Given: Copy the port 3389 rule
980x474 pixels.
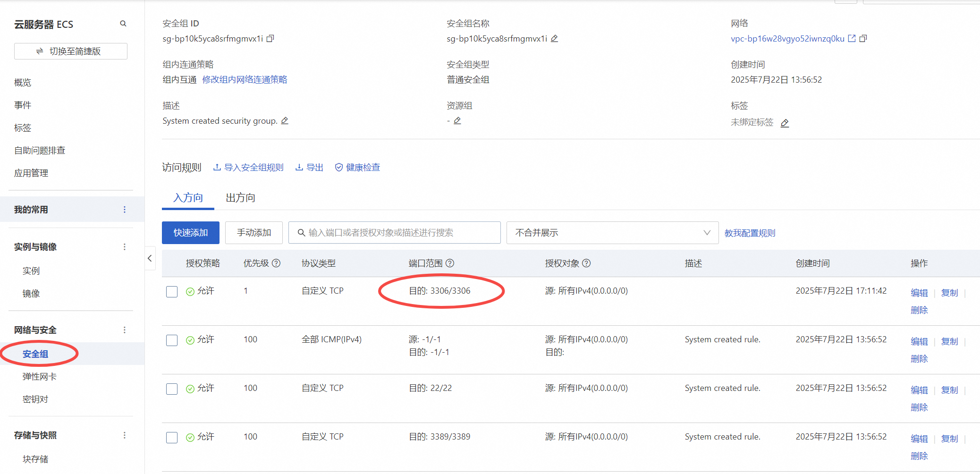Looking at the screenshot, I should [x=949, y=439].
